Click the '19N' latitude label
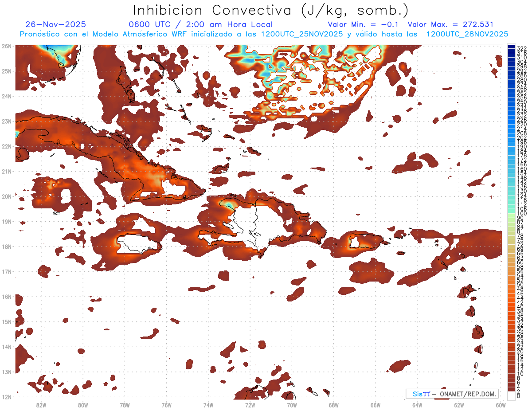This screenshot has height=411, width=532. tap(7, 221)
